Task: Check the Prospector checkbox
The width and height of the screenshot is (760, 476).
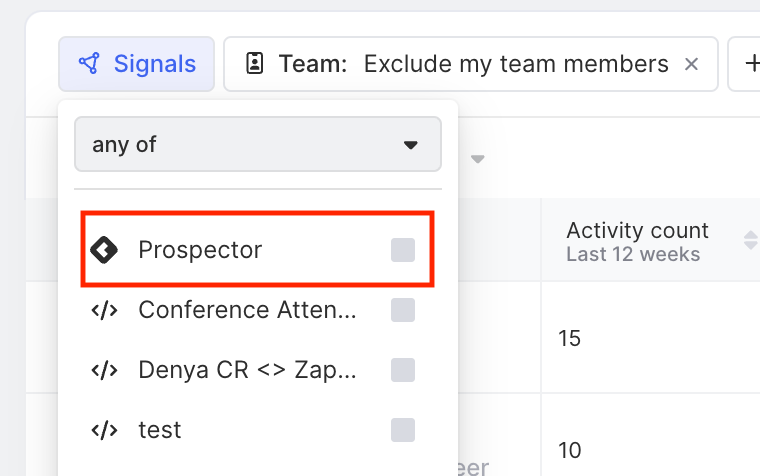Action: coord(402,250)
